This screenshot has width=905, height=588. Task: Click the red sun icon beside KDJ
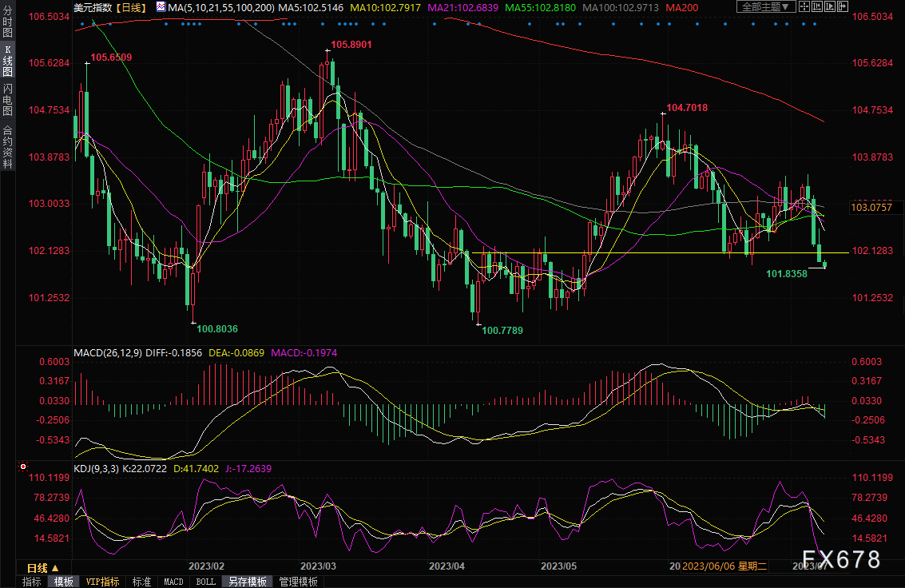pos(22,467)
